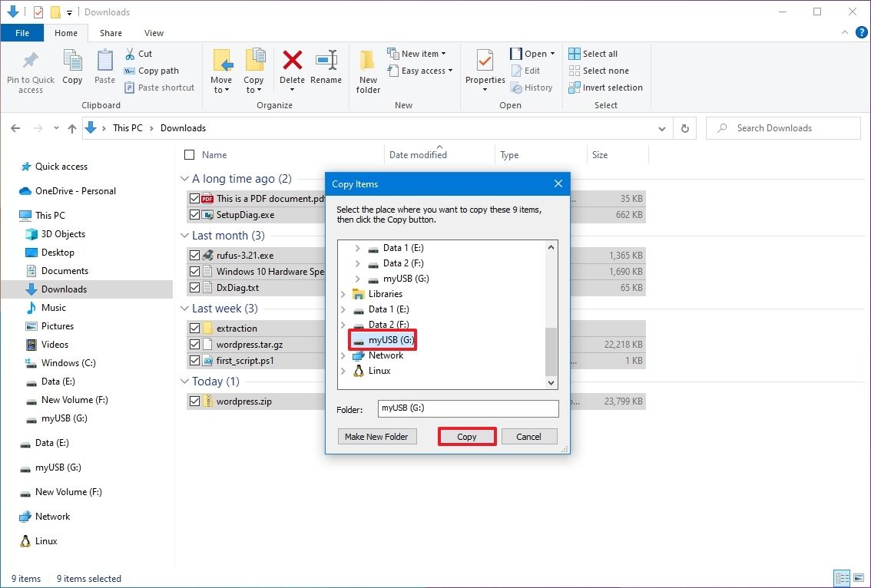Uncheck the wordpress.zip checkbox
This screenshot has width=871, height=588.
point(194,401)
